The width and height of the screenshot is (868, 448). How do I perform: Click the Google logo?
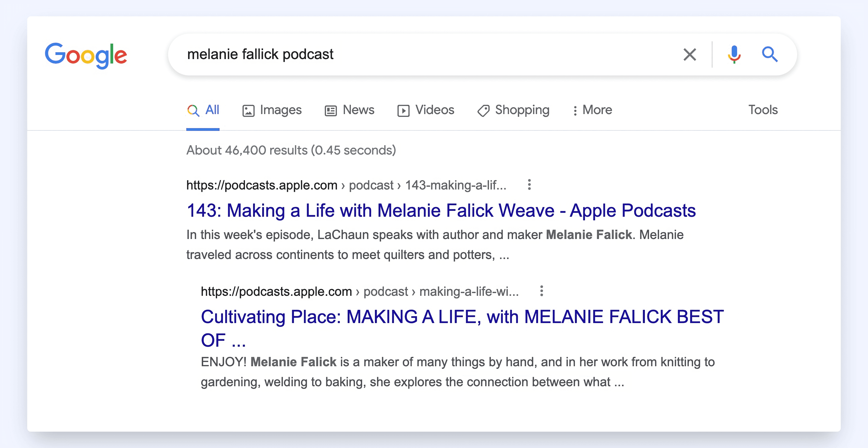click(86, 55)
